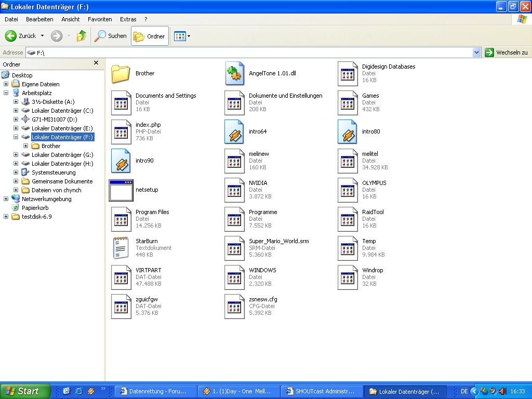The height and width of the screenshot is (399, 532).
Task: Expand the testdisk-6.9 tree node
Action: click(x=6, y=217)
